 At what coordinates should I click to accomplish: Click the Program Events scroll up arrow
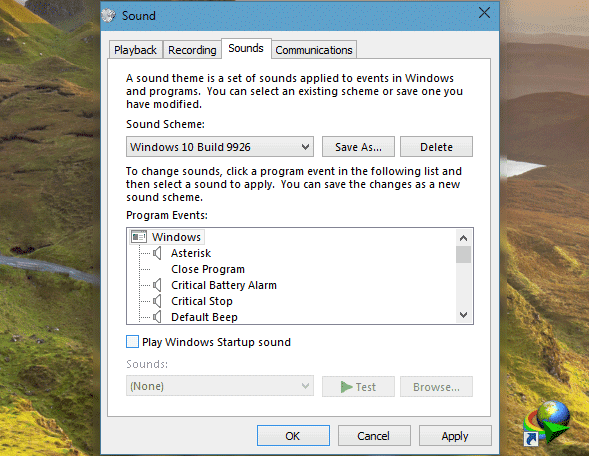463,238
